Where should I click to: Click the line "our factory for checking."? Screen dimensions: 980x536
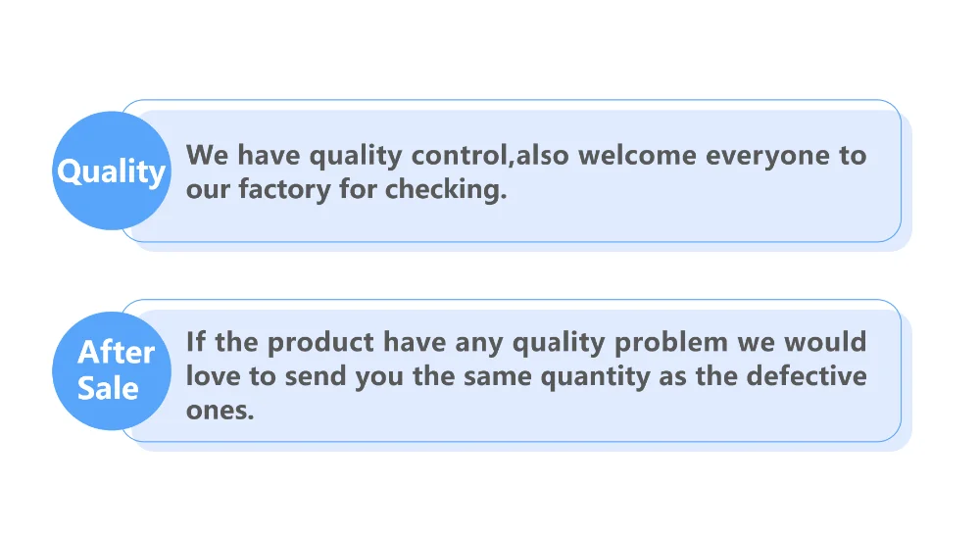click(x=346, y=189)
